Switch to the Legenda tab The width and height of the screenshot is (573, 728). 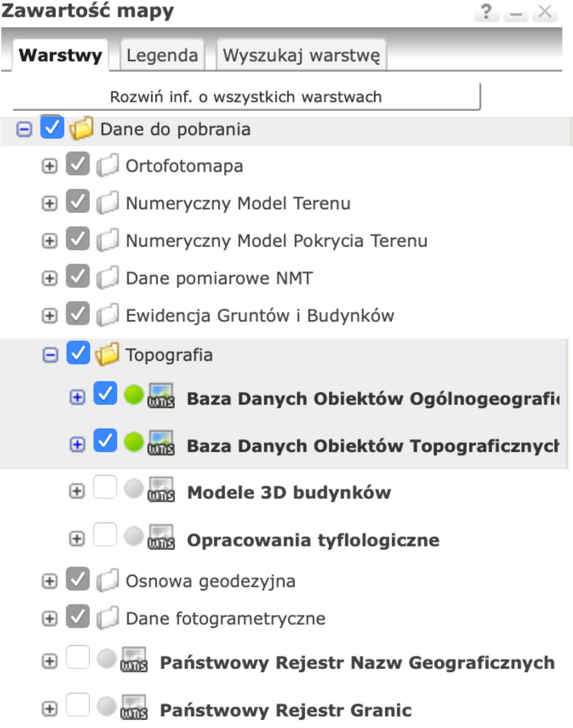(x=162, y=55)
